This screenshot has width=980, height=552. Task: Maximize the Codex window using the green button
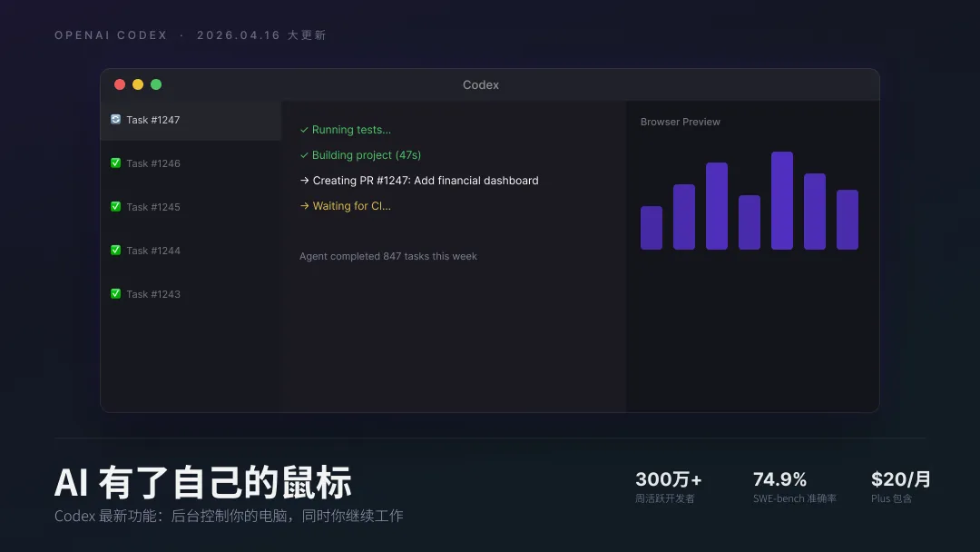156,84
